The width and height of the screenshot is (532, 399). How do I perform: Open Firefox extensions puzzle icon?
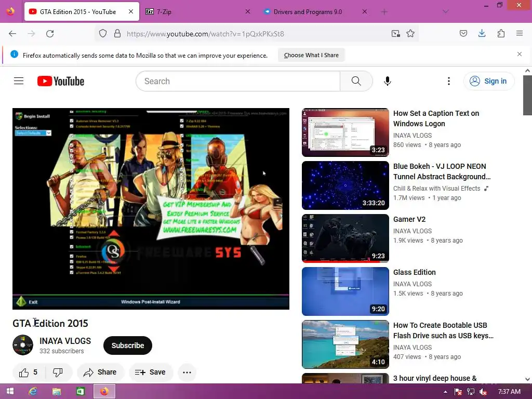click(501, 33)
